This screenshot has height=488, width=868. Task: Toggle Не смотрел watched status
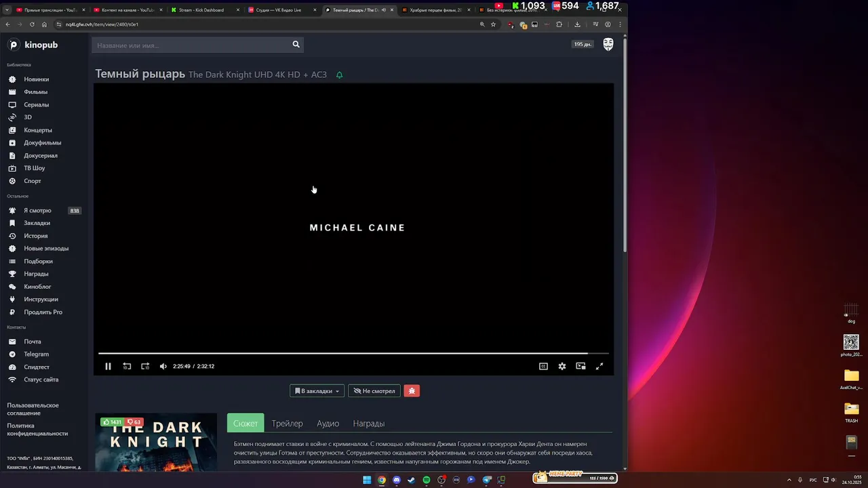coord(374,391)
